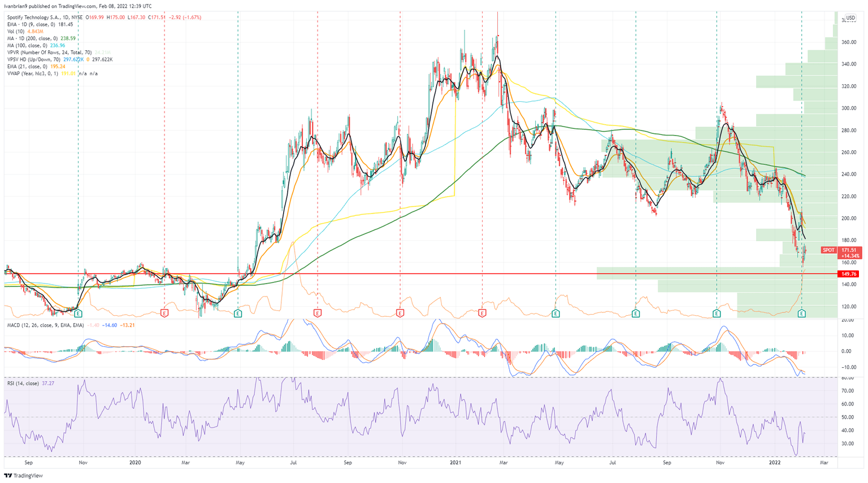Click the 30.00 RSI axis label
The width and height of the screenshot is (868, 483).
[x=847, y=443]
